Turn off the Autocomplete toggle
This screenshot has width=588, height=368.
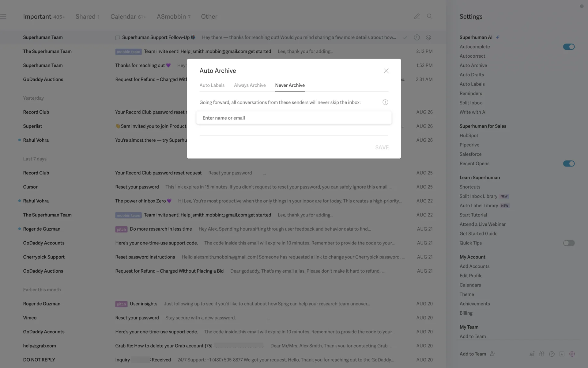pyautogui.click(x=568, y=47)
